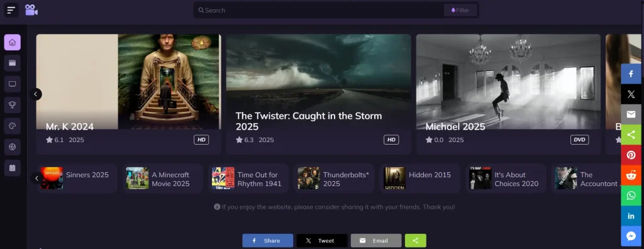Image resolution: width=644 pixels, height=249 pixels.
Task: Click the 6.1 star rating
Action: (55, 140)
